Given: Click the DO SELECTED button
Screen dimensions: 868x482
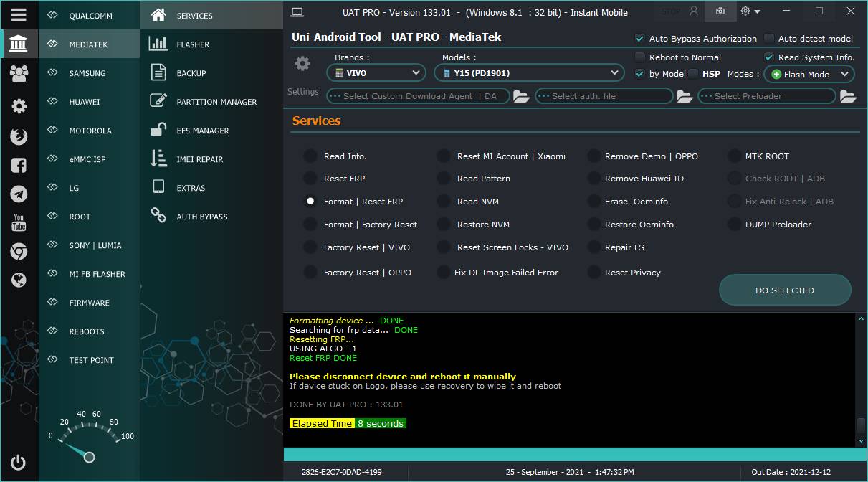Looking at the screenshot, I should point(785,290).
